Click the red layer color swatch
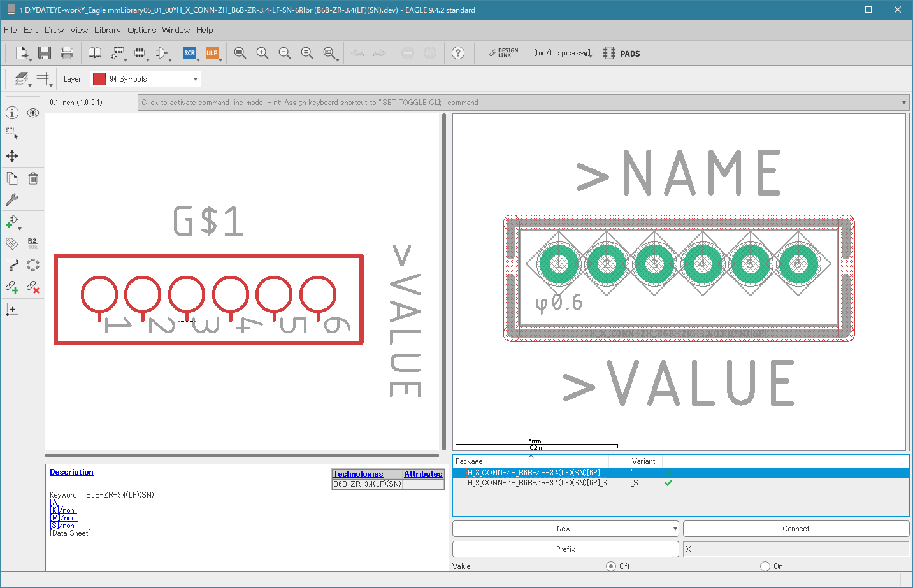 click(99, 79)
